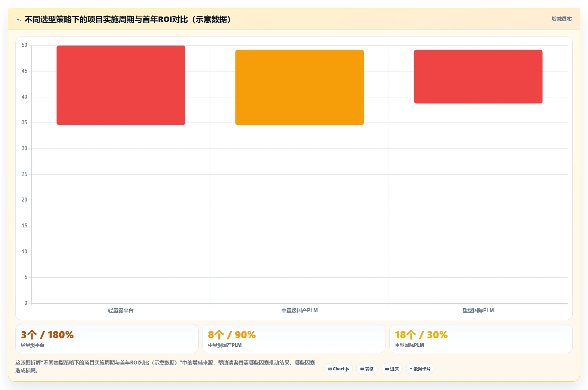Click the 轻量级平台 caption in first card
Viewport: 588px width, 390px height.
click(33, 345)
